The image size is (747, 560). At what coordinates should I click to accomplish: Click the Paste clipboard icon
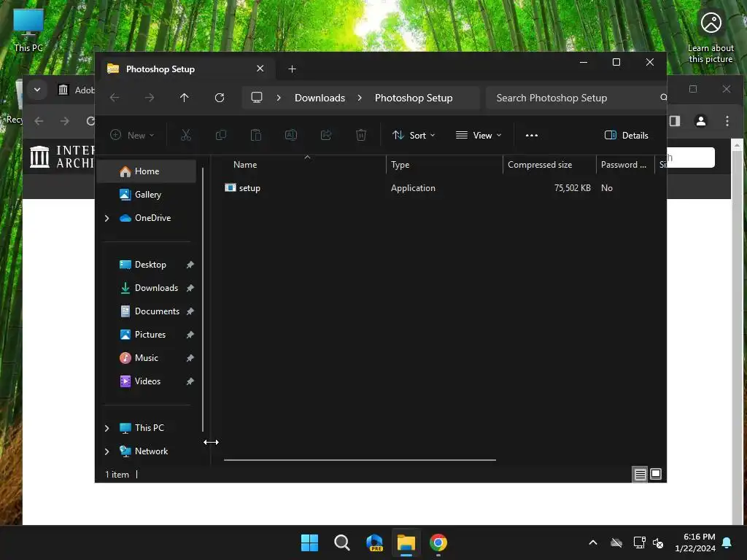[x=256, y=135]
